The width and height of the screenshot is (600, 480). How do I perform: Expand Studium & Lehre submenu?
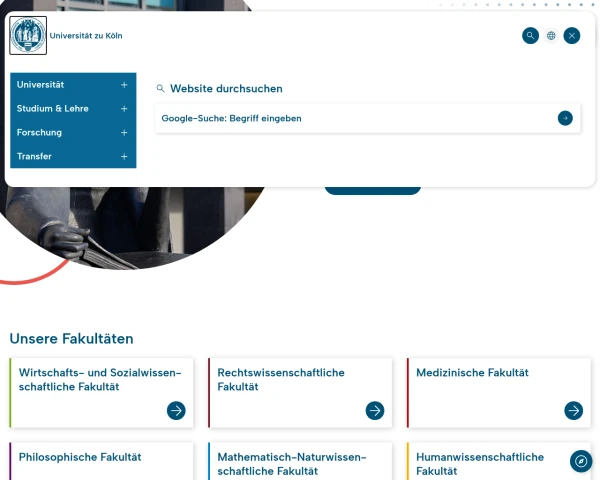(124, 109)
